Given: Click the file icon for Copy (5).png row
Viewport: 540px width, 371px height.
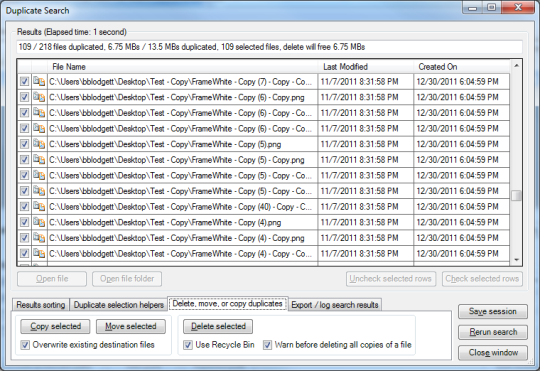Looking at the screenshot, I should pyautogui.click(x=39, y=144).
